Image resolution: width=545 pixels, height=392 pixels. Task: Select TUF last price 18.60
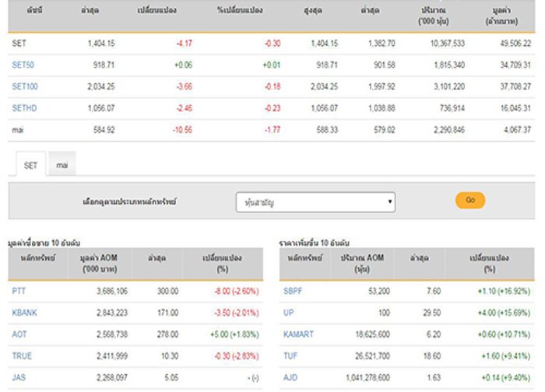tap(432, 356)
